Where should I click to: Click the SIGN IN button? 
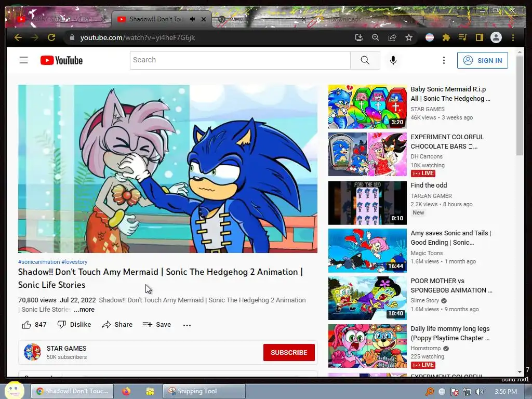pos(483,60)
